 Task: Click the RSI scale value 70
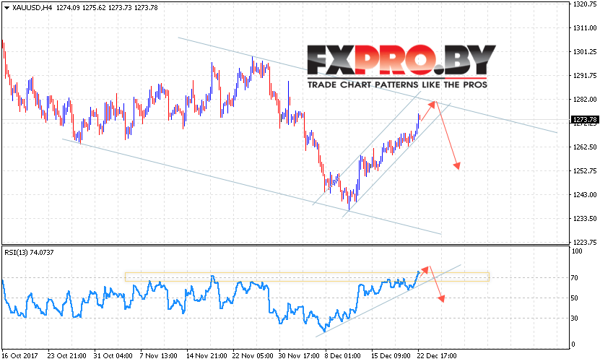click(574, 278)
